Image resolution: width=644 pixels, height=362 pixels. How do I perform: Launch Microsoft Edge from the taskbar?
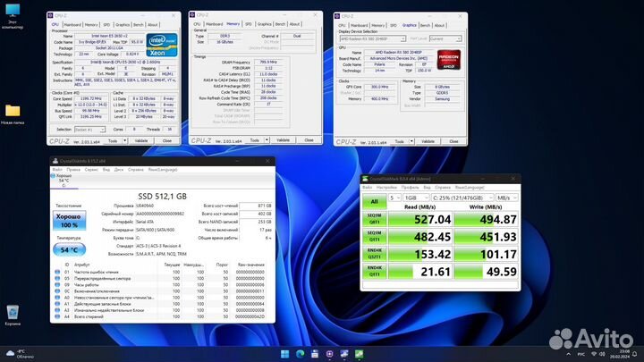pyautogui.click(x=300, y=354)
